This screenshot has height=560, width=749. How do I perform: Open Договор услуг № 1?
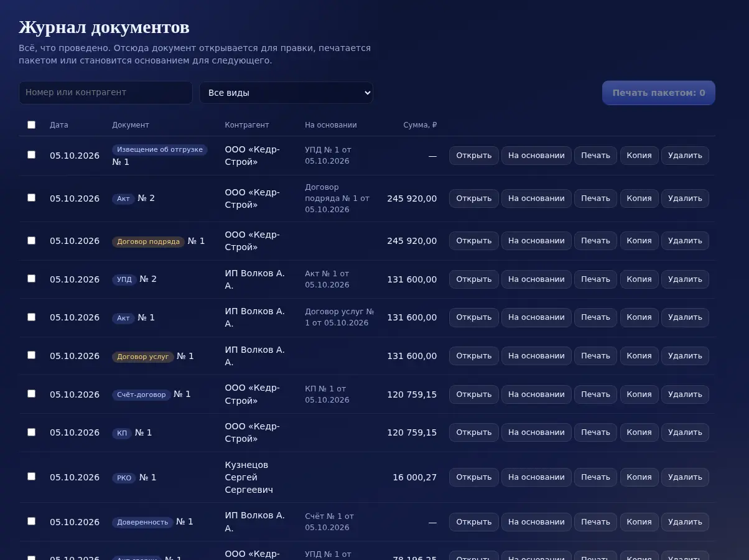[x=474, y=356]
